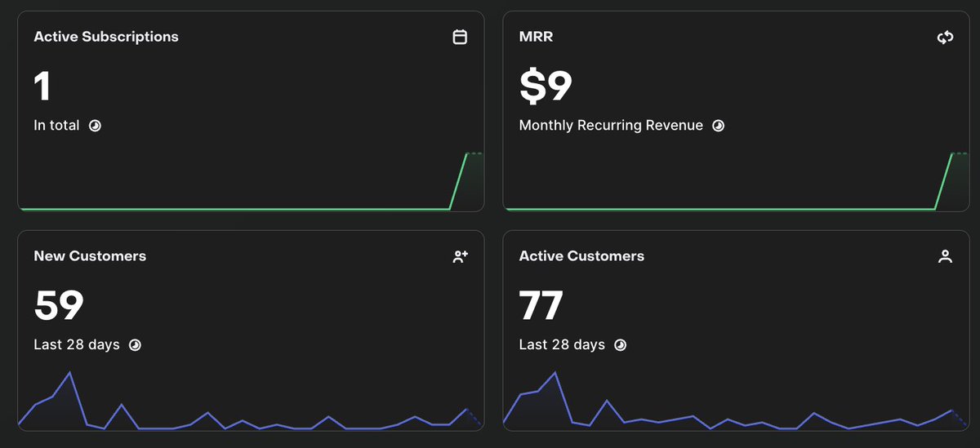
Task: Click the Active Customers value '77'
Action: coord(541,305)
